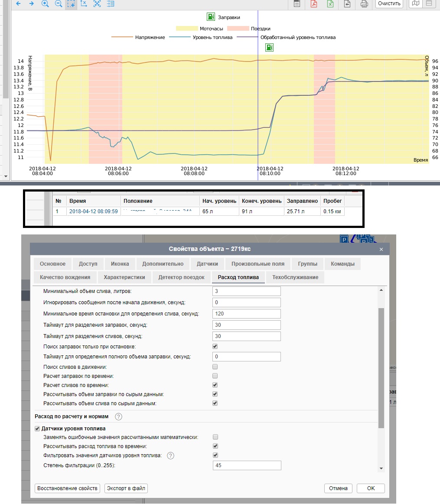Click the forward arrow in chart toolbar
This screenshot has width=440, height=504.
tap(32, 4)
